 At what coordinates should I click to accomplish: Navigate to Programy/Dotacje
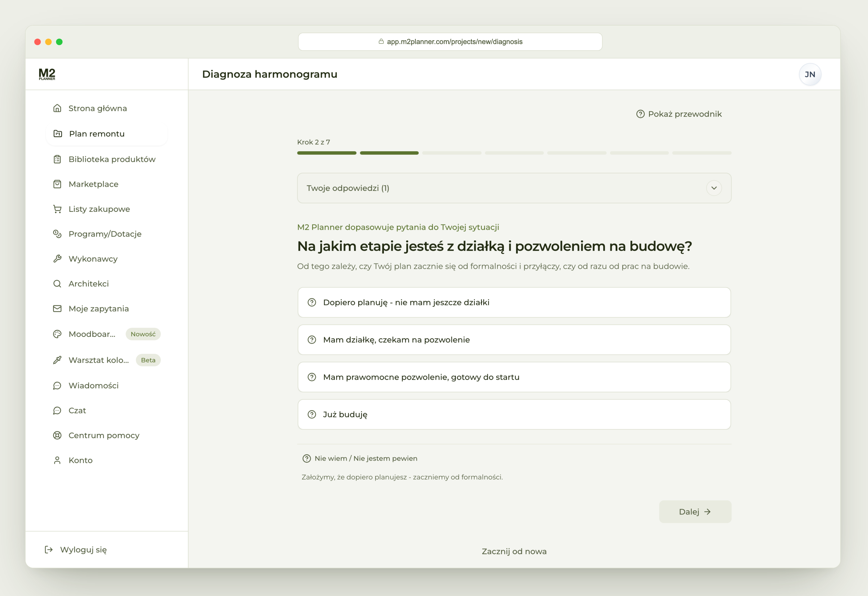click(107, 234)
